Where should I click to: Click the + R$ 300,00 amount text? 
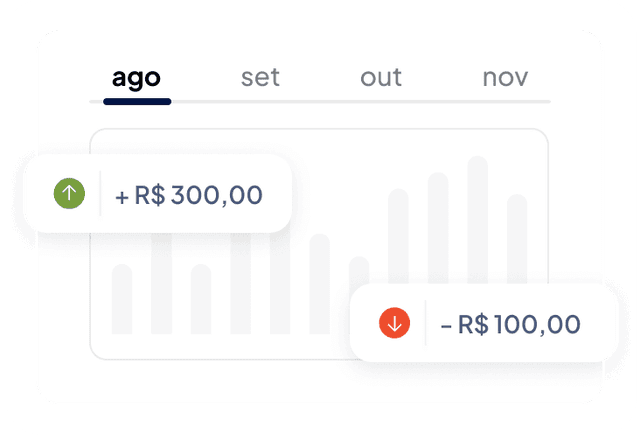189,195
